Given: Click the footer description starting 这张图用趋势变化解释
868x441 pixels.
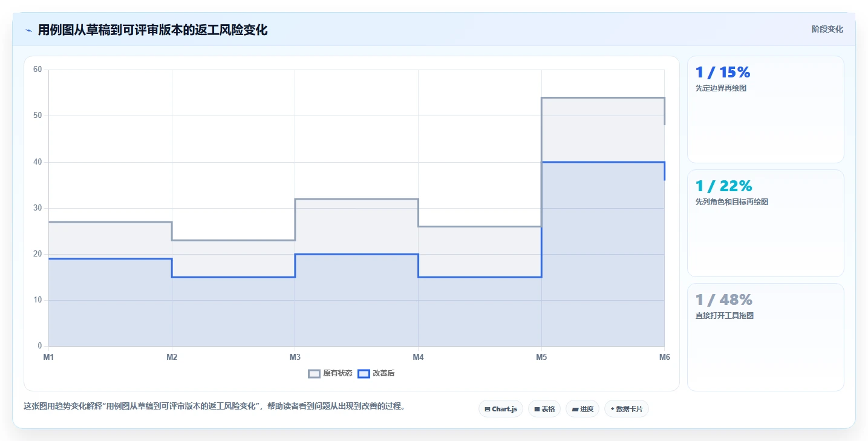Looking at the screenshot, I should [x=214, y=406].
